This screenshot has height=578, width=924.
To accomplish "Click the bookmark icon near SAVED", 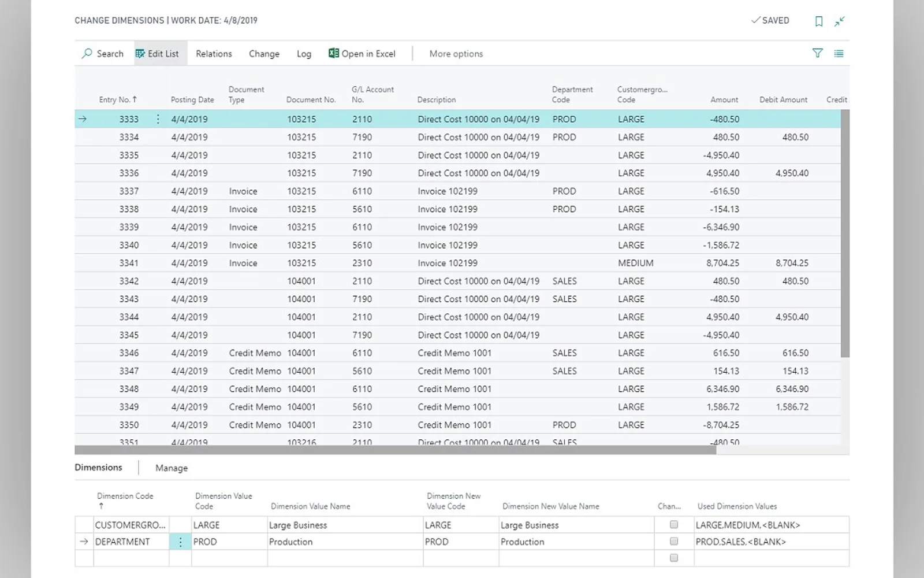I will tap(819, 21).
